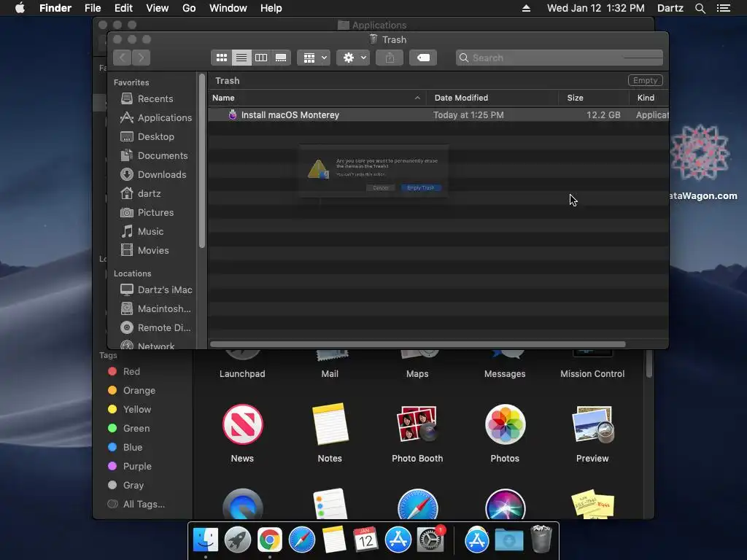This screenshot has width=747, height=560.
Task: Select Dartz's iMac under Locations
Action: pyautogui.click(x=156, y=289)
